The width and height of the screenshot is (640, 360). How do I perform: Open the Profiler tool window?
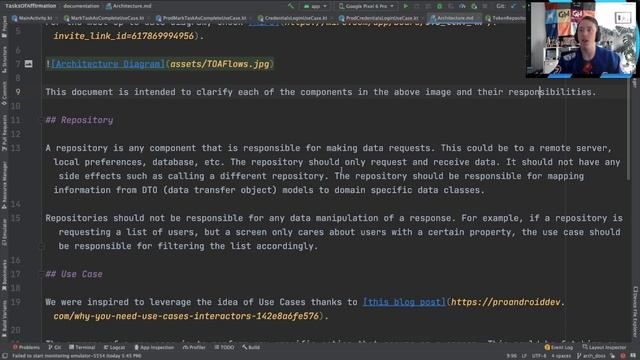pyautogui.click(x=194, y=347)
